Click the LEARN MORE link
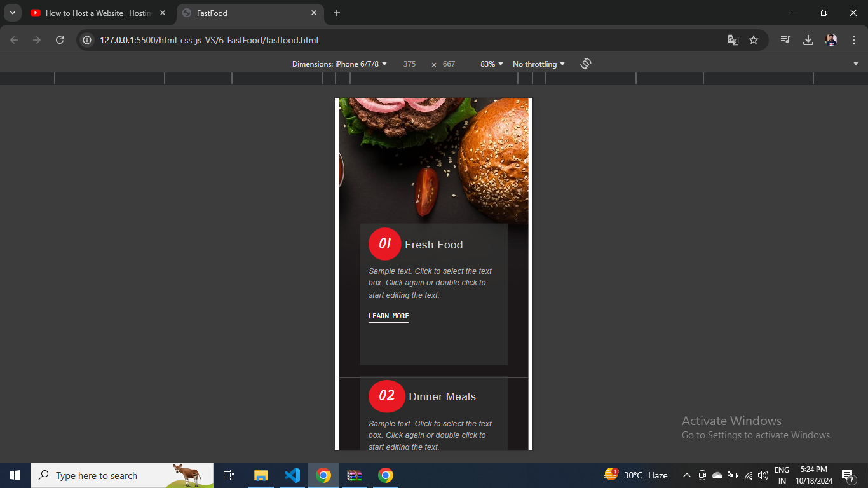 point(389,316)
